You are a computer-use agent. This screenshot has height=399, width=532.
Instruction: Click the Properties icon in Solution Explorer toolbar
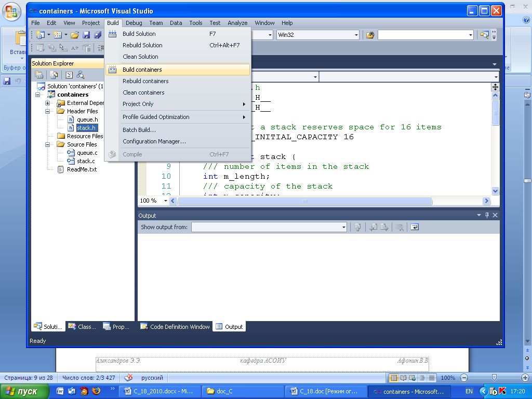click(x=39, y=74)
